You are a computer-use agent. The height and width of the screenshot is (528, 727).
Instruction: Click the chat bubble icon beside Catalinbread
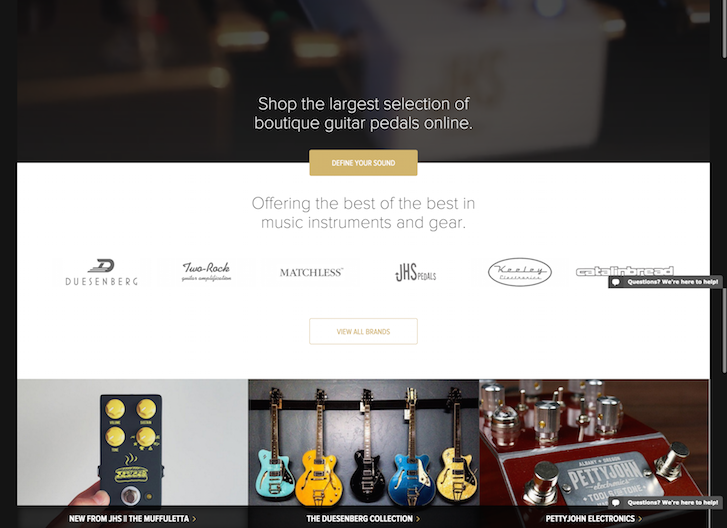[616, 282]
